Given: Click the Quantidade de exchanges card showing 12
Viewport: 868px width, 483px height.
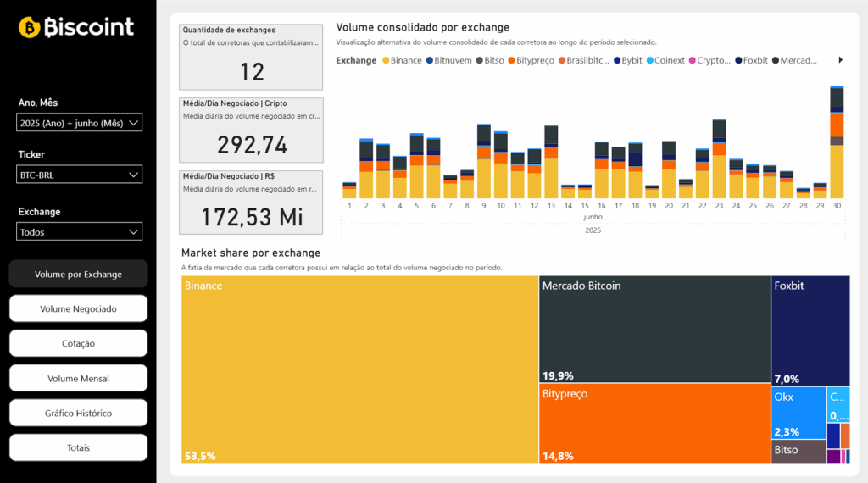Looking at the screenshot, I should click(251, 57).
